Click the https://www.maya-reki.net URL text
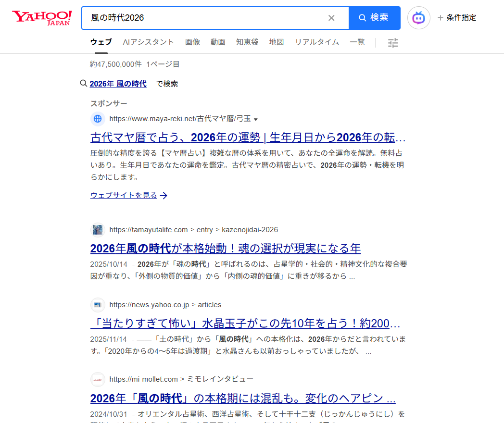Image resolution: width=504 pixels, height=423 pixels. tap(180, 119)
